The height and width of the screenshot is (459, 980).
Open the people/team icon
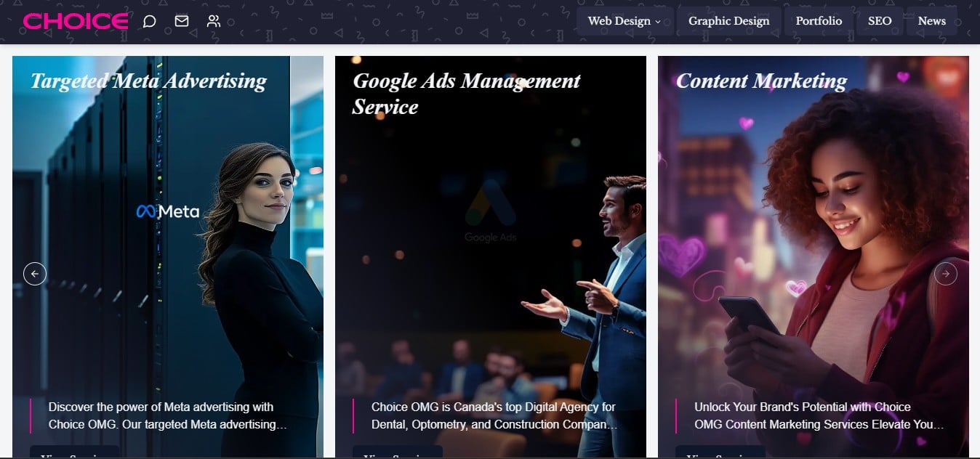click(213, 21)
